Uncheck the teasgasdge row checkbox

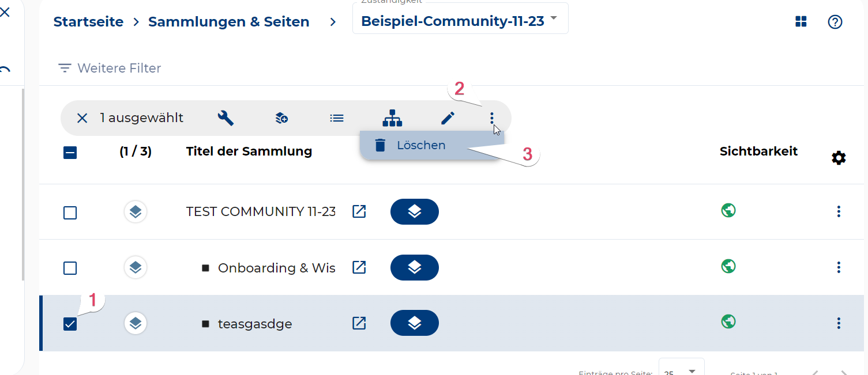click(x=70, y=324)
